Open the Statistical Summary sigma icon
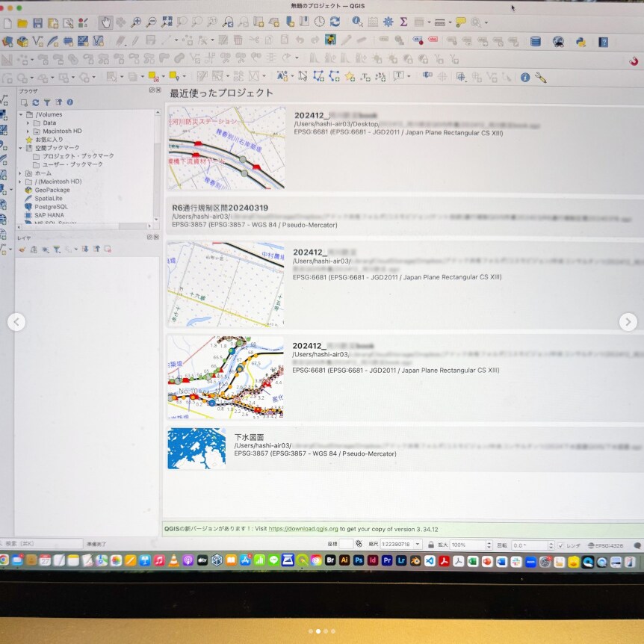 403,22
